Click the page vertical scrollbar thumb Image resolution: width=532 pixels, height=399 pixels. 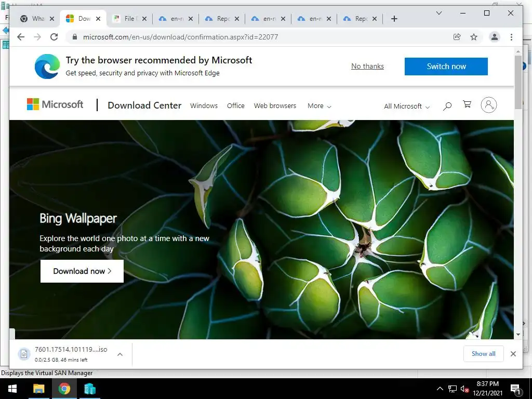[x=518, y=82]
